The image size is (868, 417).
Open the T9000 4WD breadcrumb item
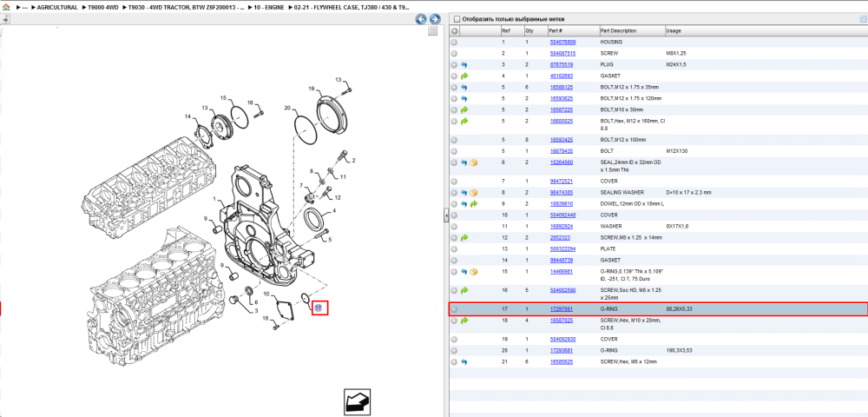click(x=103, y=8)
